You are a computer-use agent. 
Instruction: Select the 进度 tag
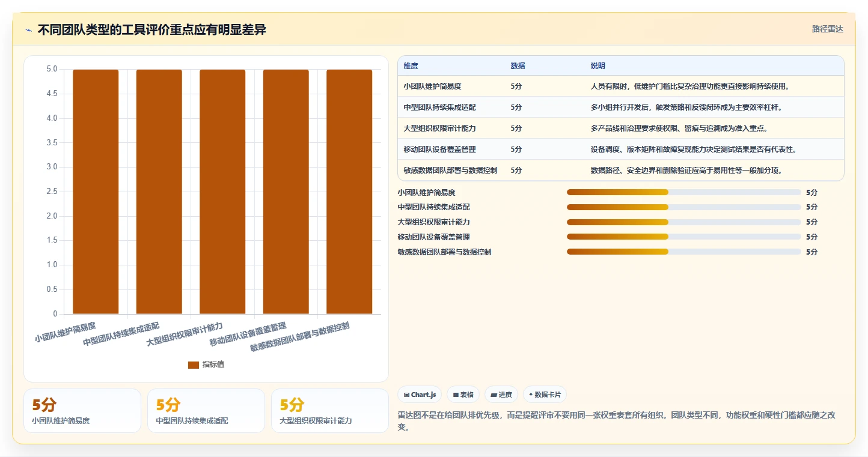click(x=501, y=395)
